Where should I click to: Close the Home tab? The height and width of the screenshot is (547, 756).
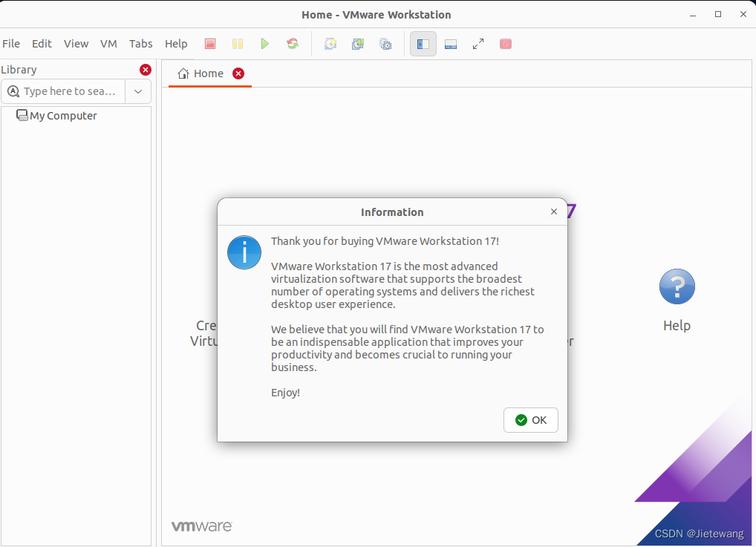238,73
